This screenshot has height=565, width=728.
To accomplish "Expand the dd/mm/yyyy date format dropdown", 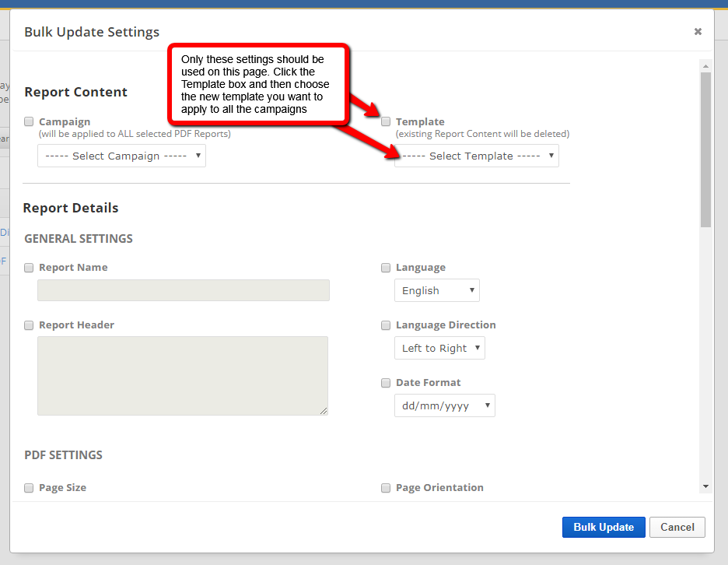I will coord(444,406).
